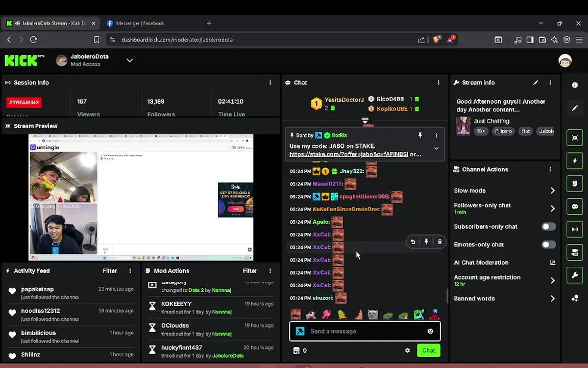Viewport: 588px width, 368px height.
Task: Click the address bar URL
Action: 177,39
